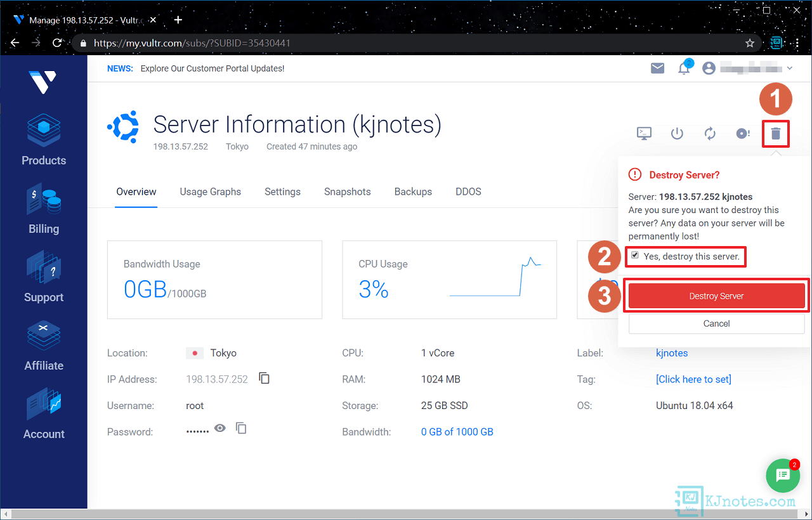Click the 'Server Information (kjnotes)' heading

tap(297, 124)
